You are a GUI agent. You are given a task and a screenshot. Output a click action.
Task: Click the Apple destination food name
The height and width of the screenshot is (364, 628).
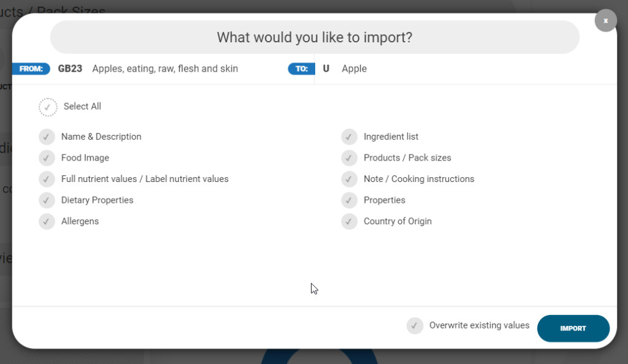point(354,69)
